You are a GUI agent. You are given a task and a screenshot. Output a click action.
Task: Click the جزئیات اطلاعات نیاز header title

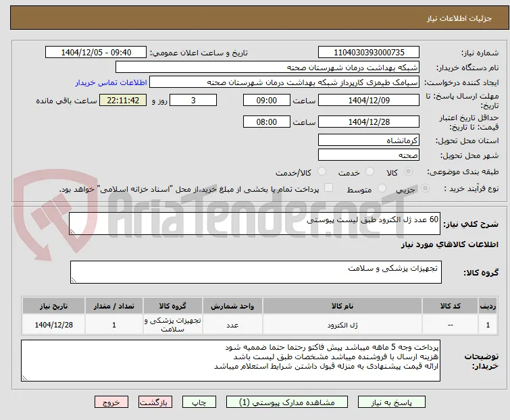(x=459, y=18)
